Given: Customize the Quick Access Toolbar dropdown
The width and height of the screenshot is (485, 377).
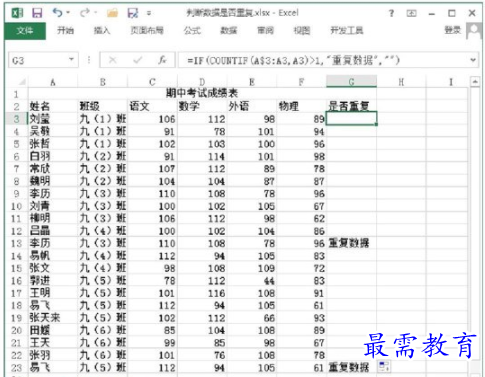Looking at the screenshot, I should pos(149,13).
